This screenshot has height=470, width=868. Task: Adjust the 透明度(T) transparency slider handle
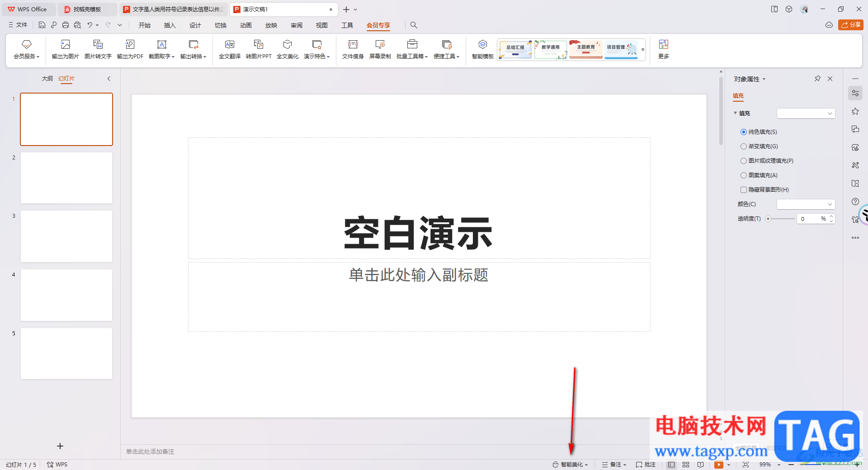[x=768, y=219]
